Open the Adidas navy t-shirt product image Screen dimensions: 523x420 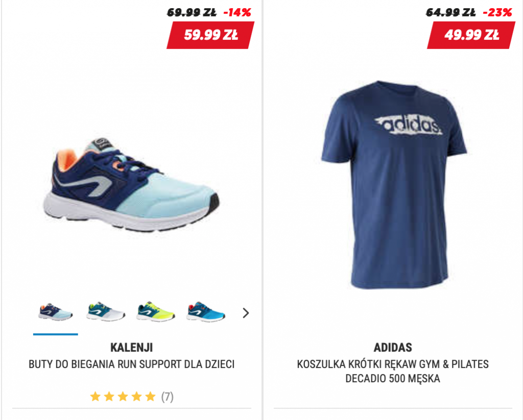point(394,184)
